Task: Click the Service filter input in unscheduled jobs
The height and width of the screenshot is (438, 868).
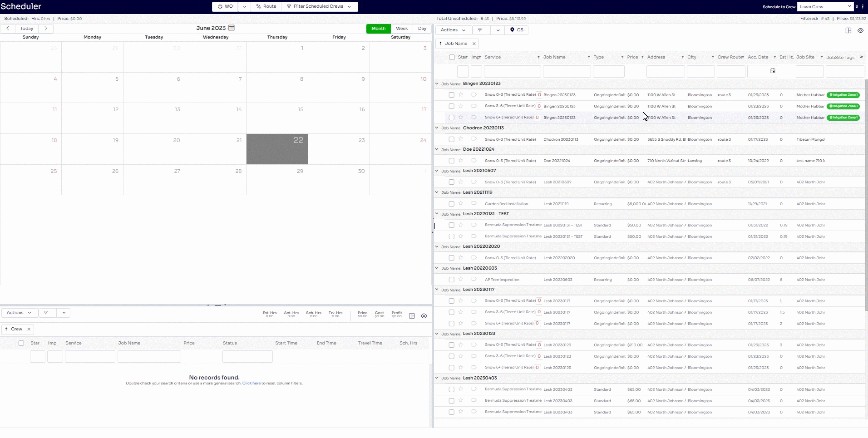Action: [x=513, y=71]
